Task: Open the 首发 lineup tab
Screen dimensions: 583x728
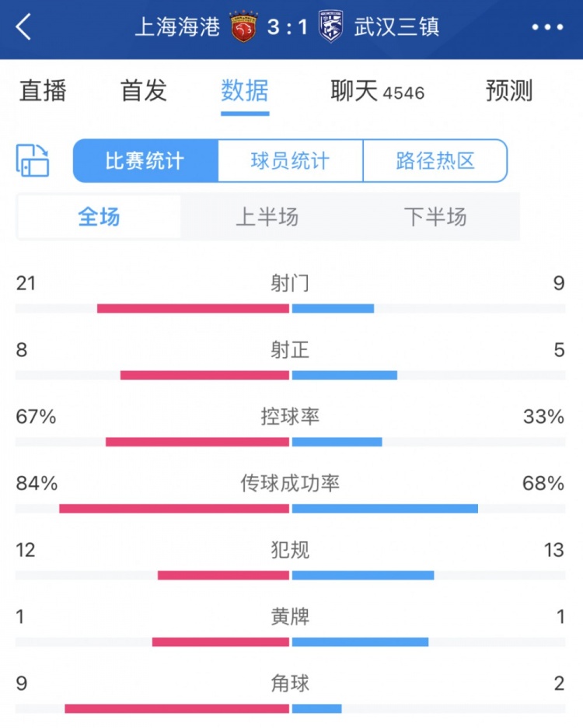Action: pos(144,91)
